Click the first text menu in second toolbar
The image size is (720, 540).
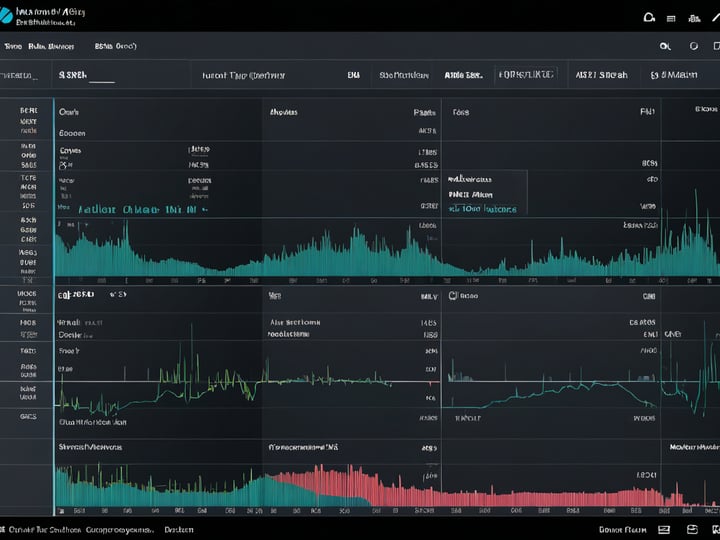13,46
